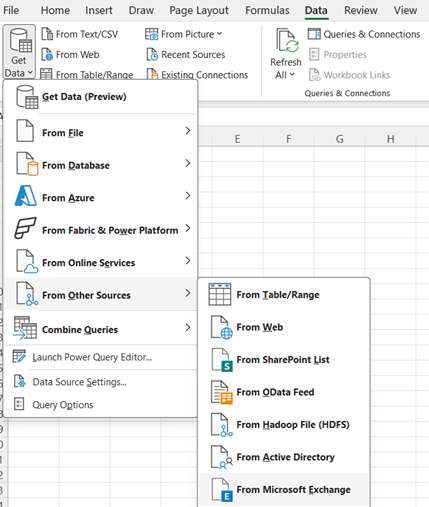Choose From Microsoft Exchange menu entry

coord(284,490)
